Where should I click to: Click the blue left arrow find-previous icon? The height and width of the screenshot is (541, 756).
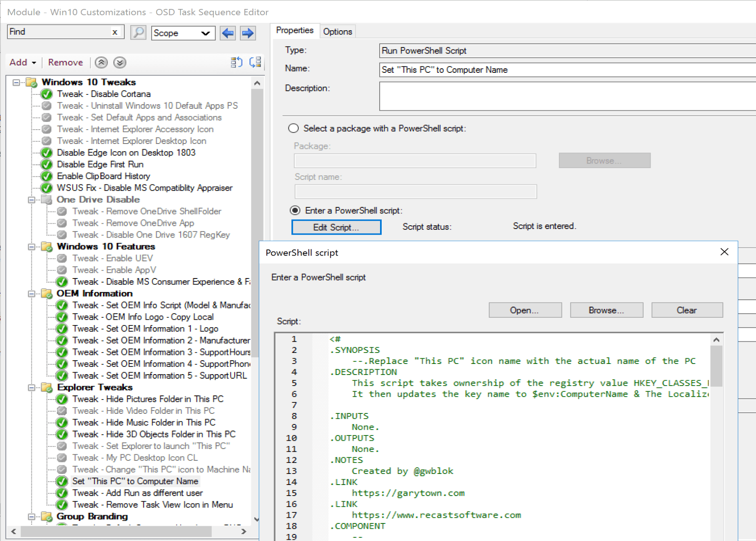pyautogui.click(x=228, y=33)
